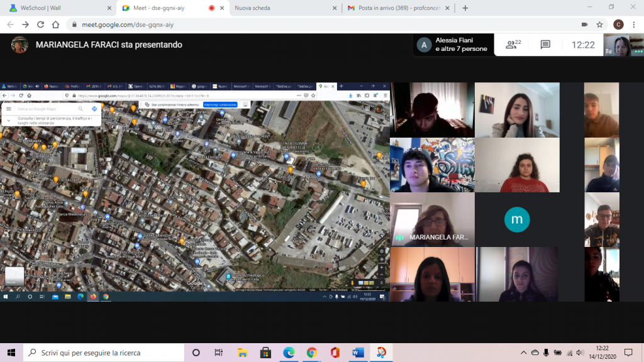Viewport: 644px width, 362px height.
Task: Select MARIANGELA FAR... video tile
Action: coord(432,219)
